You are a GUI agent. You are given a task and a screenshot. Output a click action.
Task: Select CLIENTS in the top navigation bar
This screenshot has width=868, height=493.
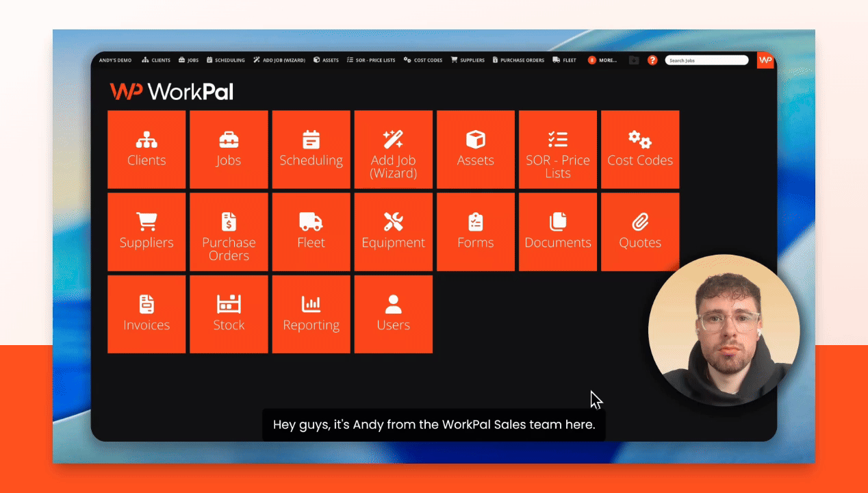pyautogui.click(x=156, y=60)
